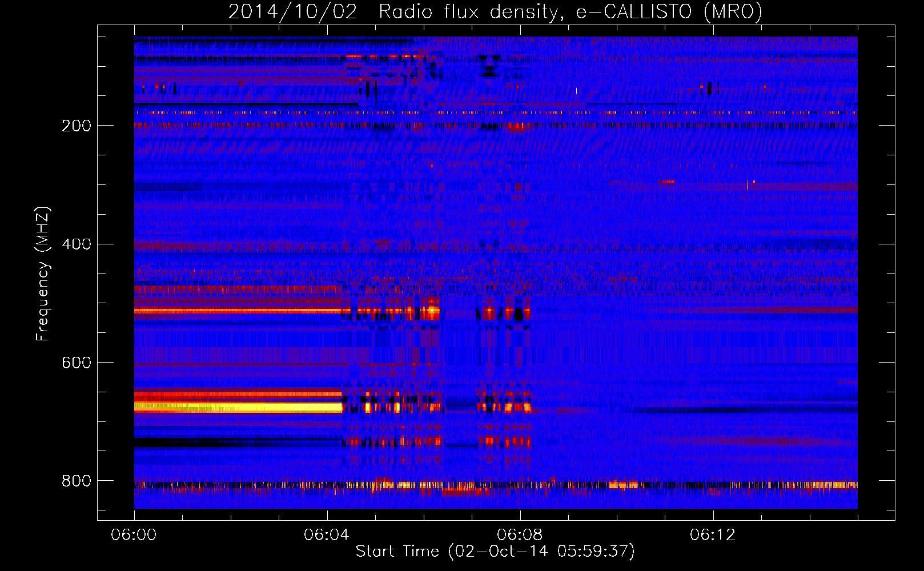Screen dimensions: 924x571
Task: Click the bright yellow emission band near 680 MHz
Action: coord(238,407)
